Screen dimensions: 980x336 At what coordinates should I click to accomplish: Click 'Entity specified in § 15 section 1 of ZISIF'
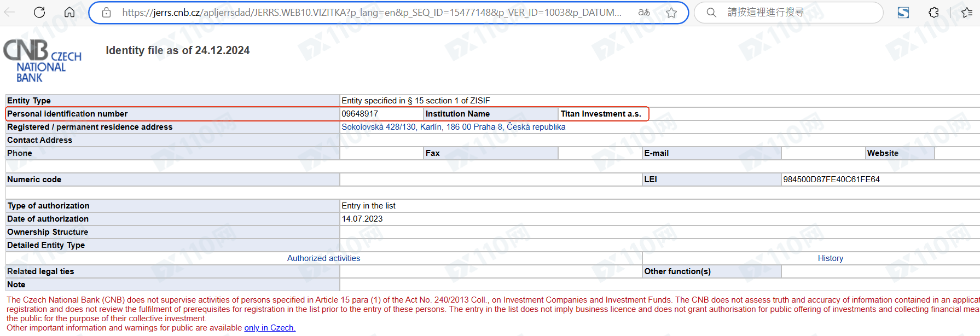(x=416, y=101)
